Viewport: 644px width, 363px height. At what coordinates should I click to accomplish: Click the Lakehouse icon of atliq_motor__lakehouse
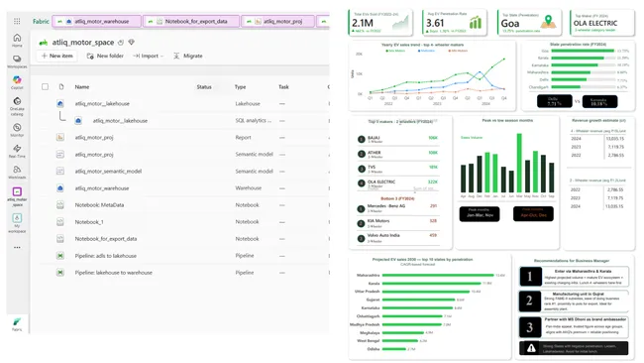click(x=60, y=103)
